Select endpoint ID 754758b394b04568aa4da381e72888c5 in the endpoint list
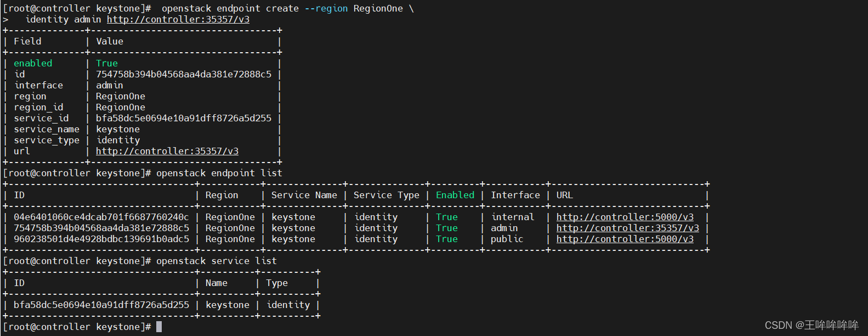Screen dimensions: 868x336 (101, 228)
